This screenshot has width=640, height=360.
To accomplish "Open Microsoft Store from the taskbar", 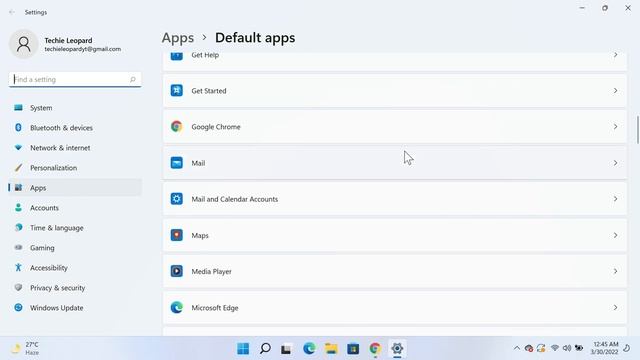I will 353,349.
